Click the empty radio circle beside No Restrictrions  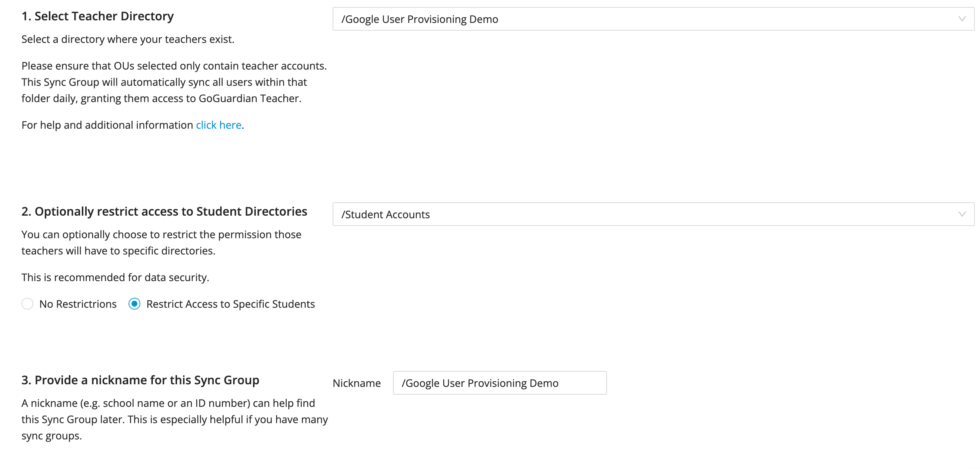pos(27,304)
